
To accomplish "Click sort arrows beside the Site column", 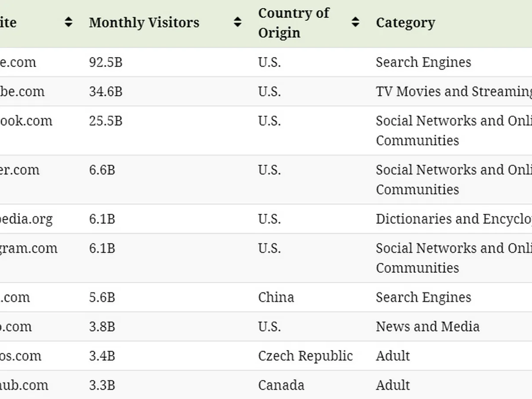I will 68,22.
